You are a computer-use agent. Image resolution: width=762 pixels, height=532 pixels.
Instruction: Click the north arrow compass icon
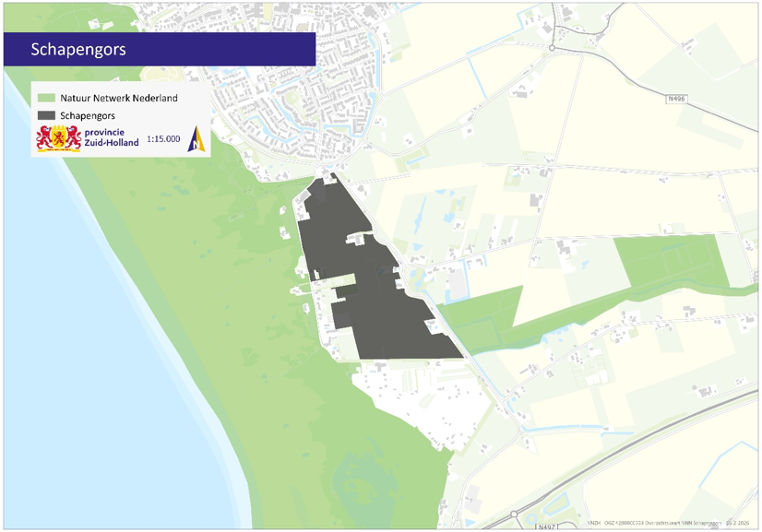point(196,138)
